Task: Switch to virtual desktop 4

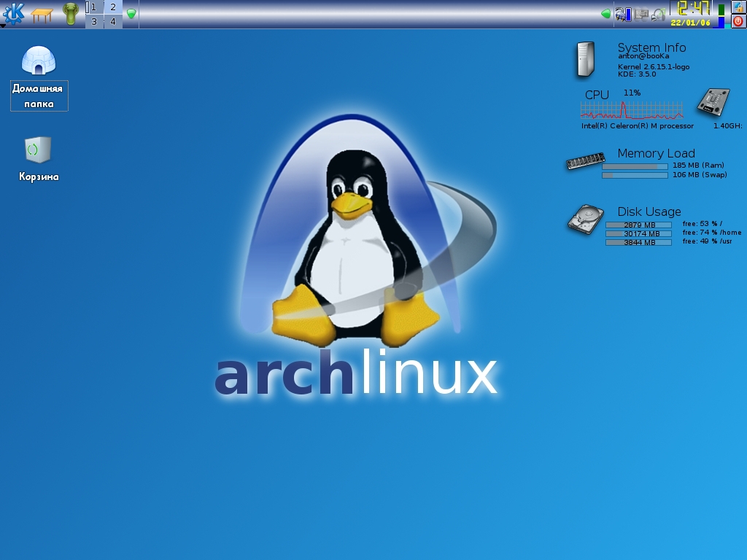Action: coord(113,21)
